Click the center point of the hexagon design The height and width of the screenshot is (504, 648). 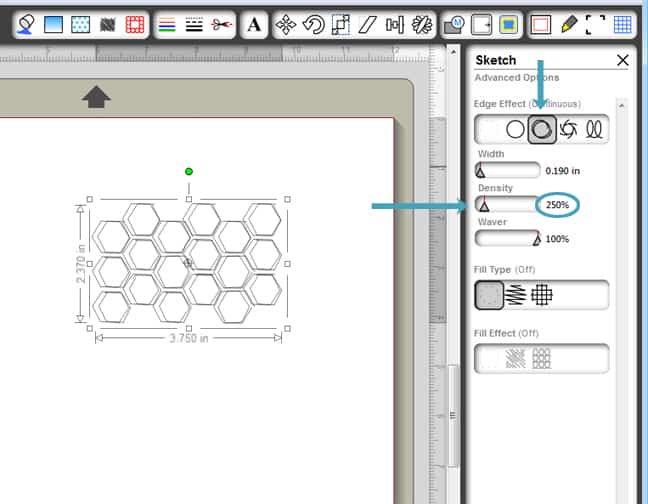[x=188, y=263]
